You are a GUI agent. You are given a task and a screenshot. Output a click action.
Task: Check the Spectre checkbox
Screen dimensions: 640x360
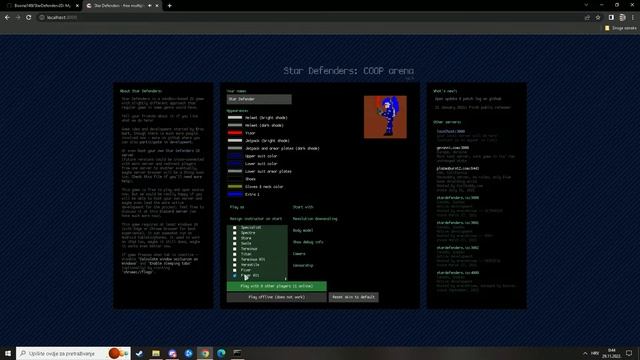coord(235,233)
